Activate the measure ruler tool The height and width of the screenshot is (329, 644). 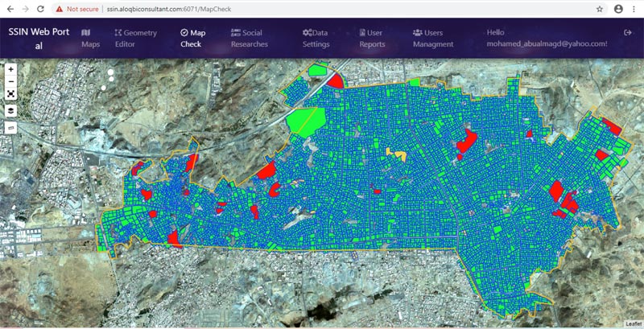point(11,127)
